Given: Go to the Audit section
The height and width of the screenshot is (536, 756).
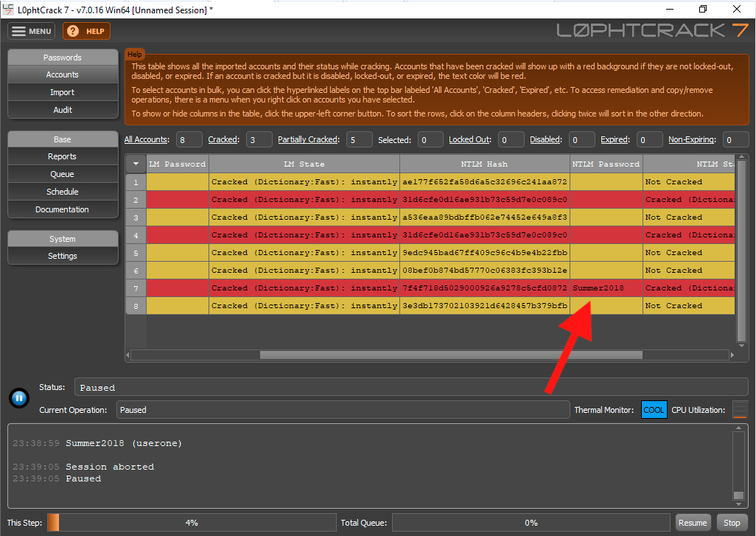Looking at the screenshot, I should (x=63, y=110).
